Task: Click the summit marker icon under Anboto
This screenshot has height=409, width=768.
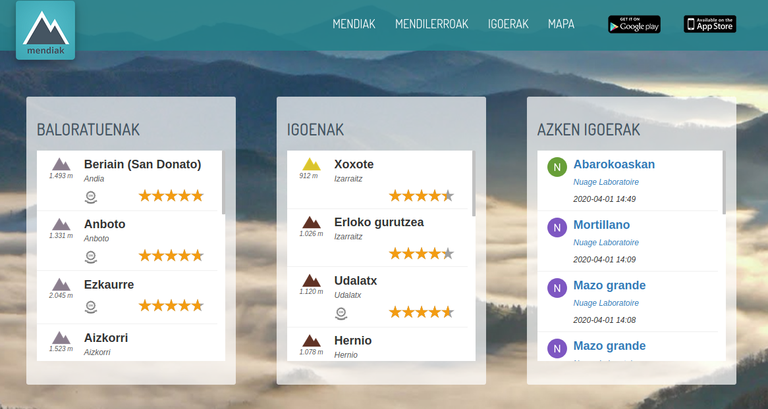Action: tap(91, 257)
